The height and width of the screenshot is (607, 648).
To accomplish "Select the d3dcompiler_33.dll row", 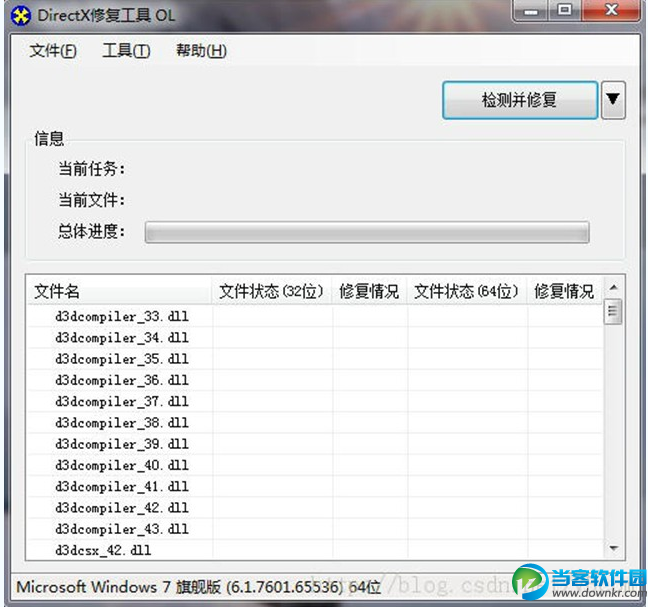I will point(315,317).
